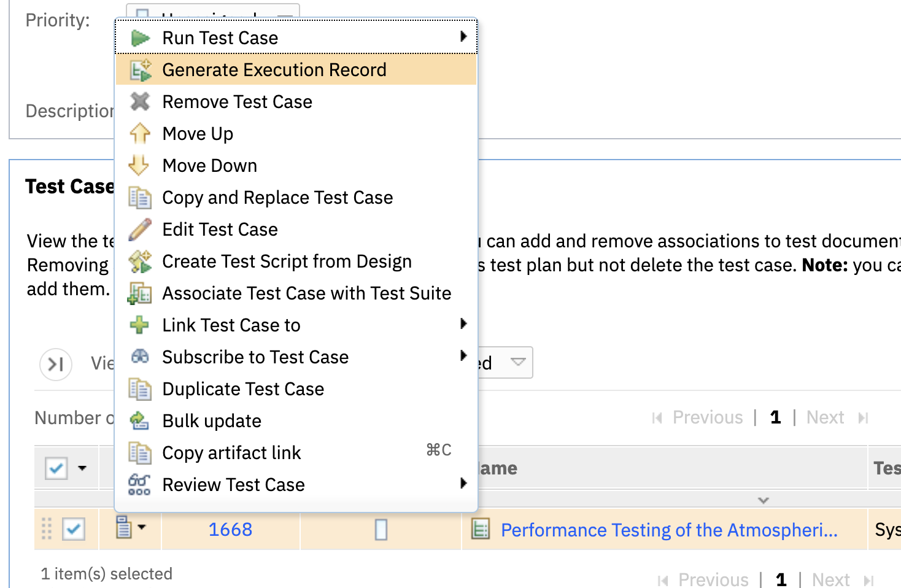Choose Edit Test Case from context menu

click(296, 230)
